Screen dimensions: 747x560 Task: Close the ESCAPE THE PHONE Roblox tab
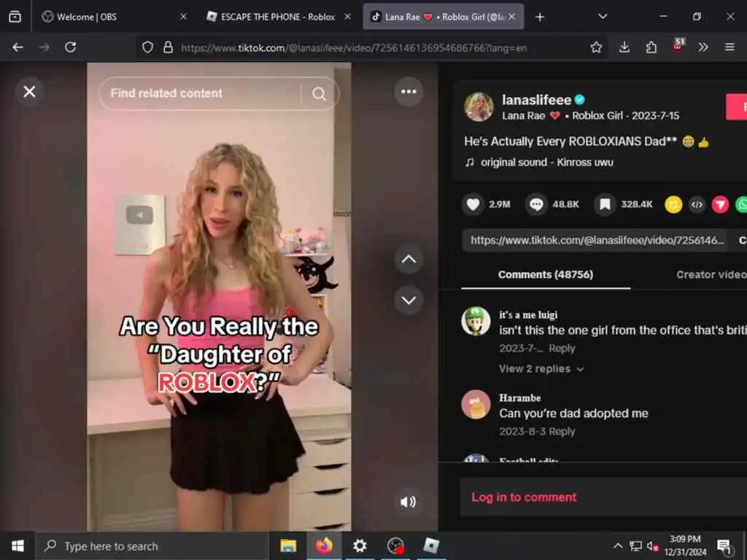pyautogui.click(x=347, y=17)
